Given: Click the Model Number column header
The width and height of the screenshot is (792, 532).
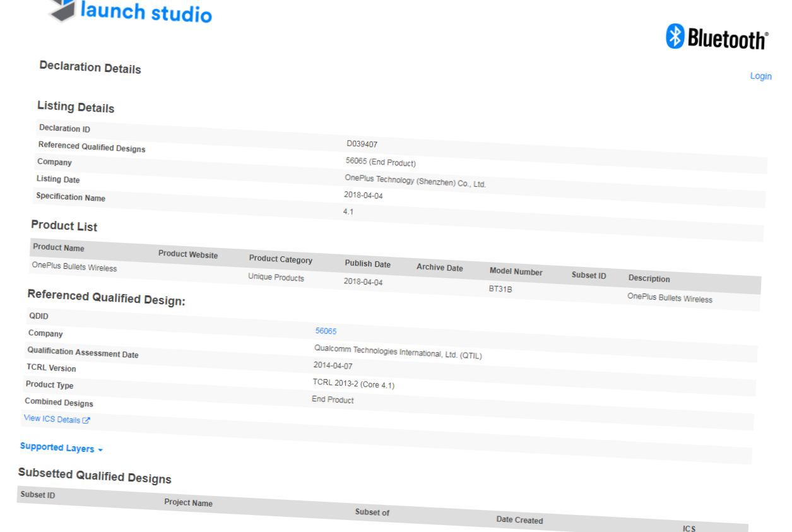Looking at the screenshot, I should pos(516,272).
